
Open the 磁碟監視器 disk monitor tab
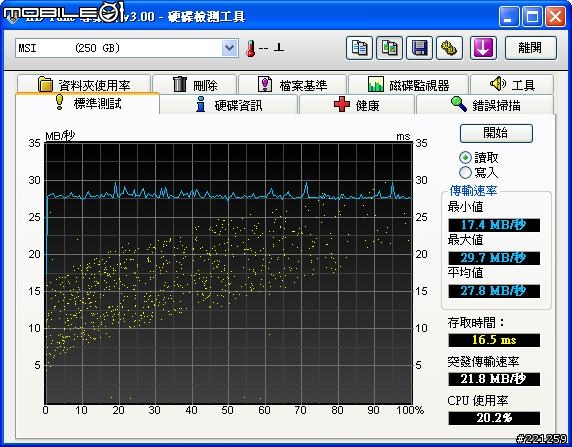point(408,85)
